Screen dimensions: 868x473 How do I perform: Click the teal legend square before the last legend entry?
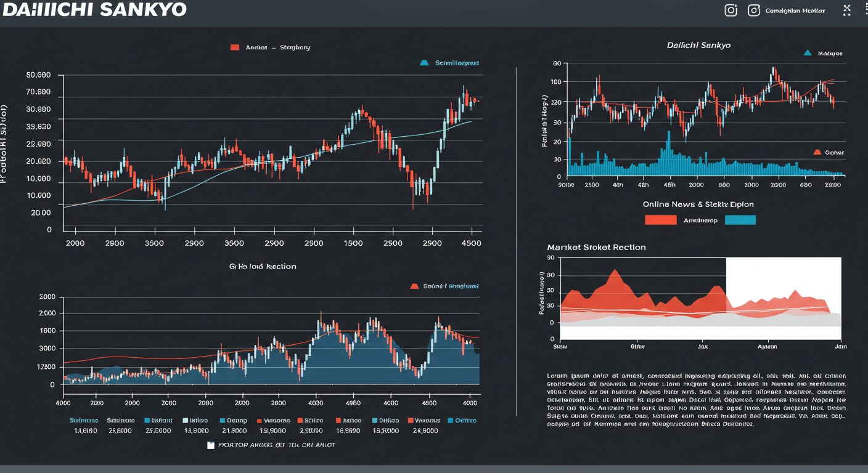pyautogui.click(x=450, y=421)
